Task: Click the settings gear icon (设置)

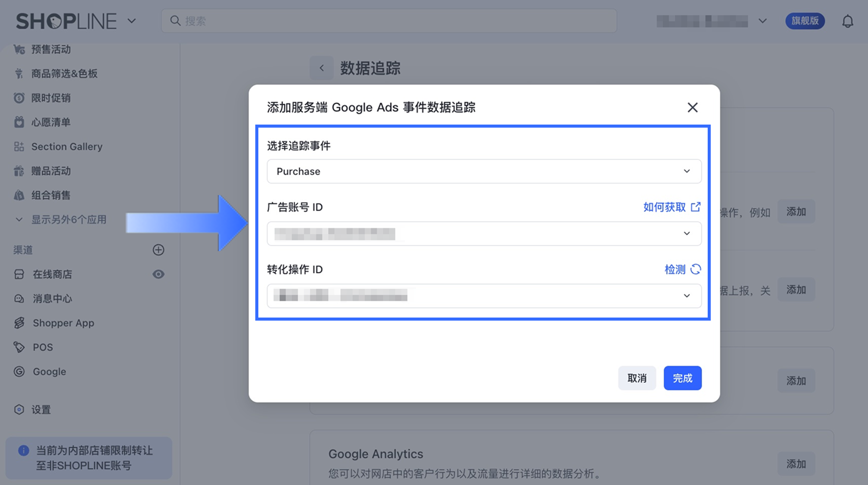Action: click(x=19, y=409)
